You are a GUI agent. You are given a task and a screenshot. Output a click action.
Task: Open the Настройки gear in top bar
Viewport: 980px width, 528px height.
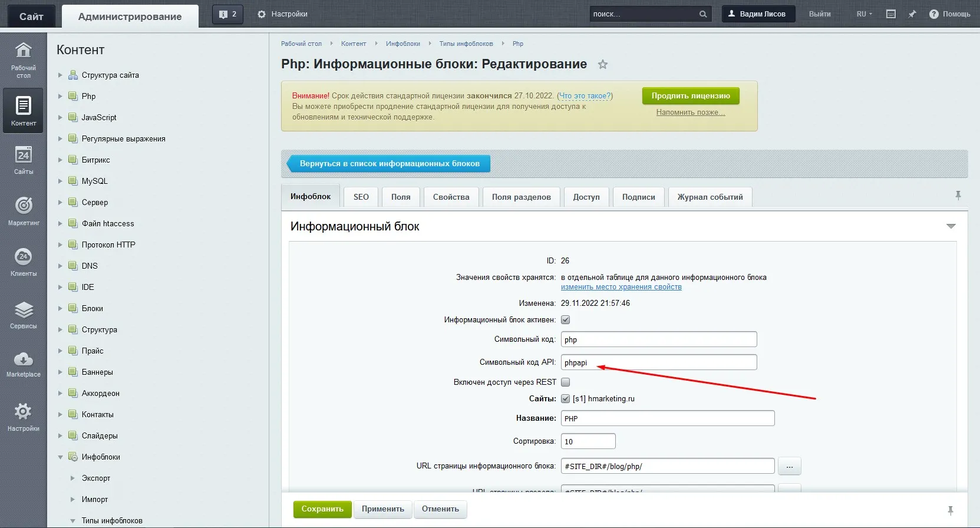tap(282, 14)
